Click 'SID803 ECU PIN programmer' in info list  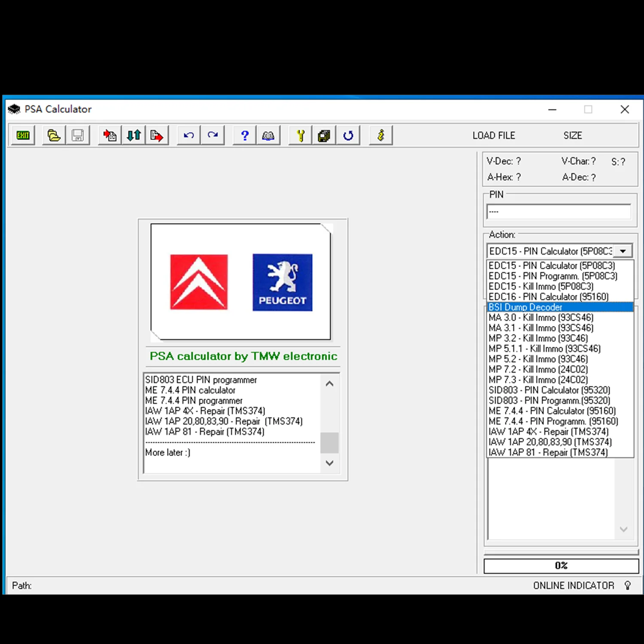point(201,380)
